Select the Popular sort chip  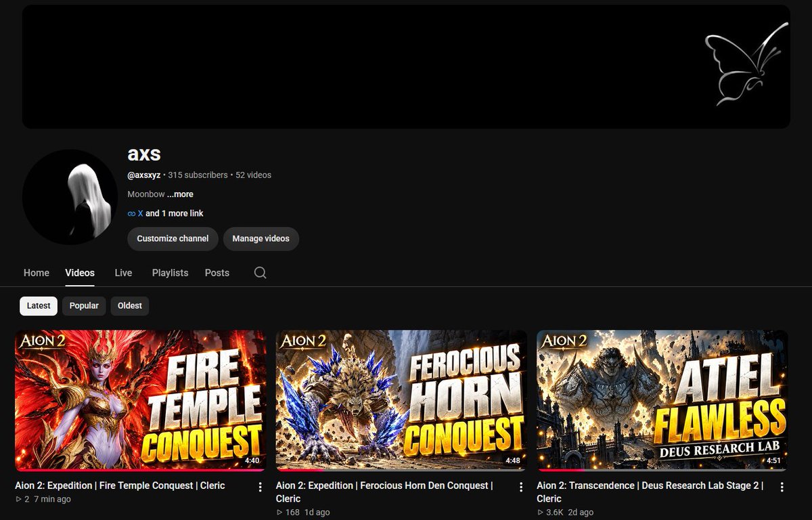[x=84, y=306]
